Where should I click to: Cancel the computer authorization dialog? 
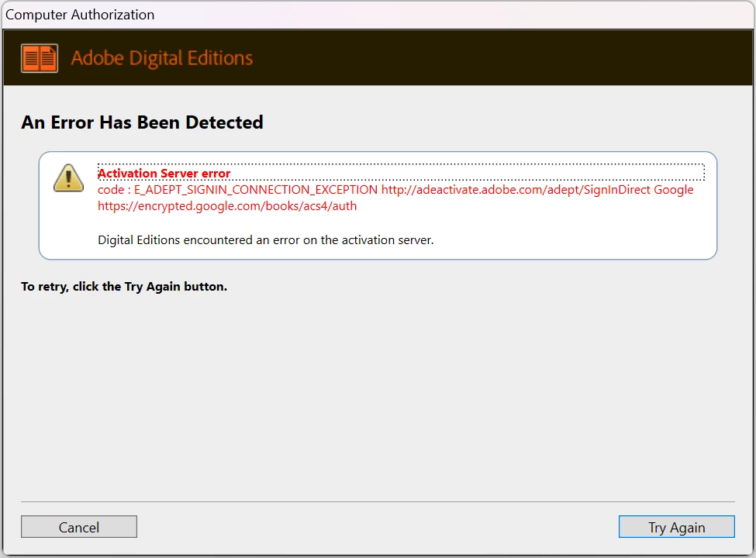[x=78, y=527]
